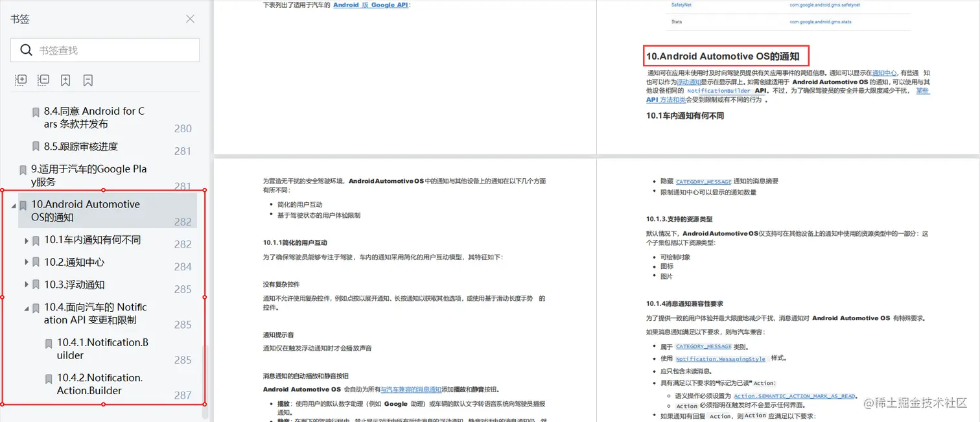Expand the 10.1车内通知有何不同 node
The width and height of the screenshot is (980, 422).
tap(27, 240)
